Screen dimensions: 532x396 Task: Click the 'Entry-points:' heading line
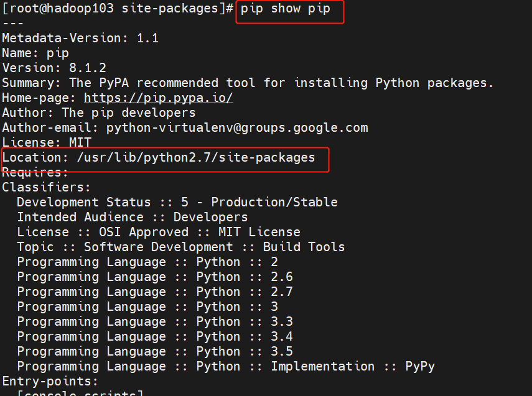pyautogui.click(x=50, y=380)
